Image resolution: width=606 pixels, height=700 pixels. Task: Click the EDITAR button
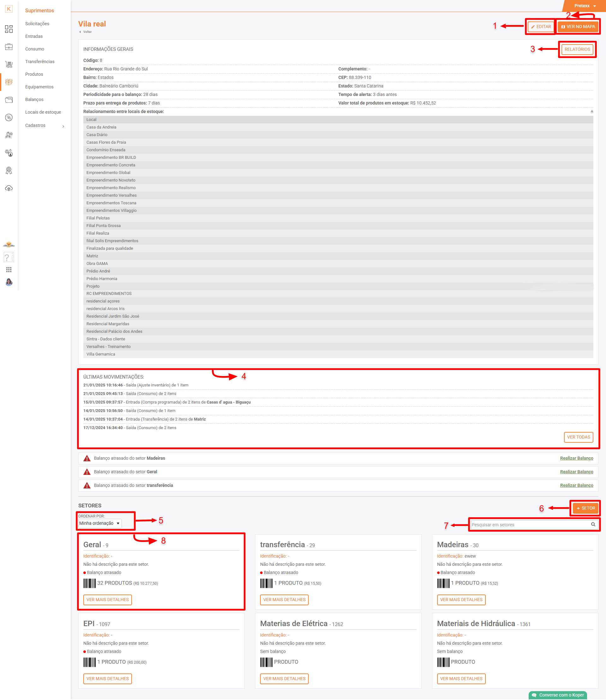(541, 27)
